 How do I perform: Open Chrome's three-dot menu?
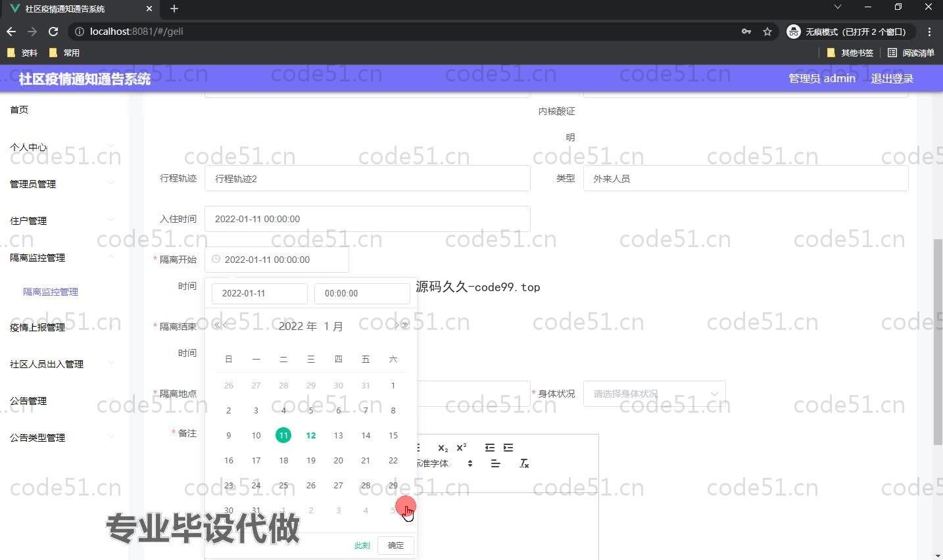(929, 32)
